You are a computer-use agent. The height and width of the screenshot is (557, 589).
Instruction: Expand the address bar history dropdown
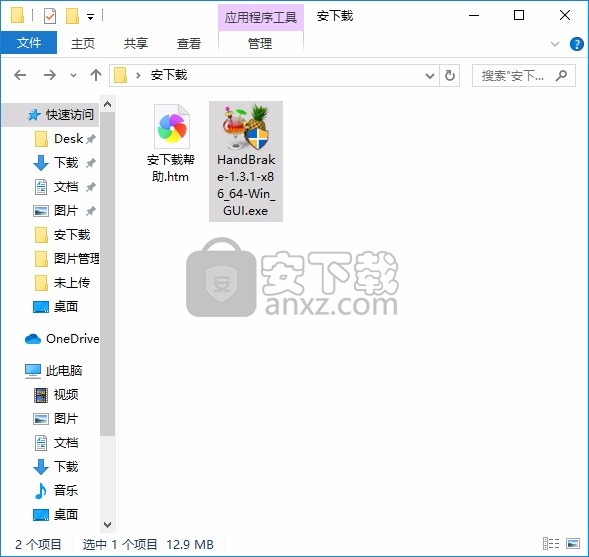(x=430, y=76)
